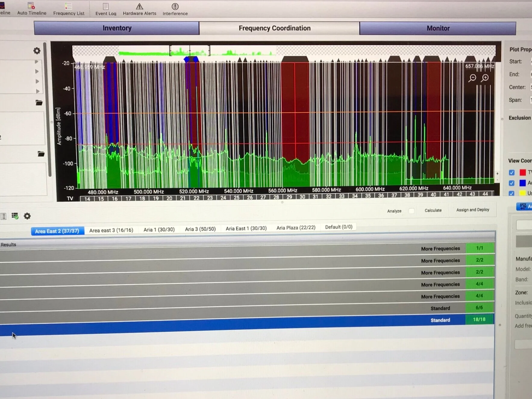Select TV channel 30 on the axis
The image size is (532, 399).
[x=302, y=197]
